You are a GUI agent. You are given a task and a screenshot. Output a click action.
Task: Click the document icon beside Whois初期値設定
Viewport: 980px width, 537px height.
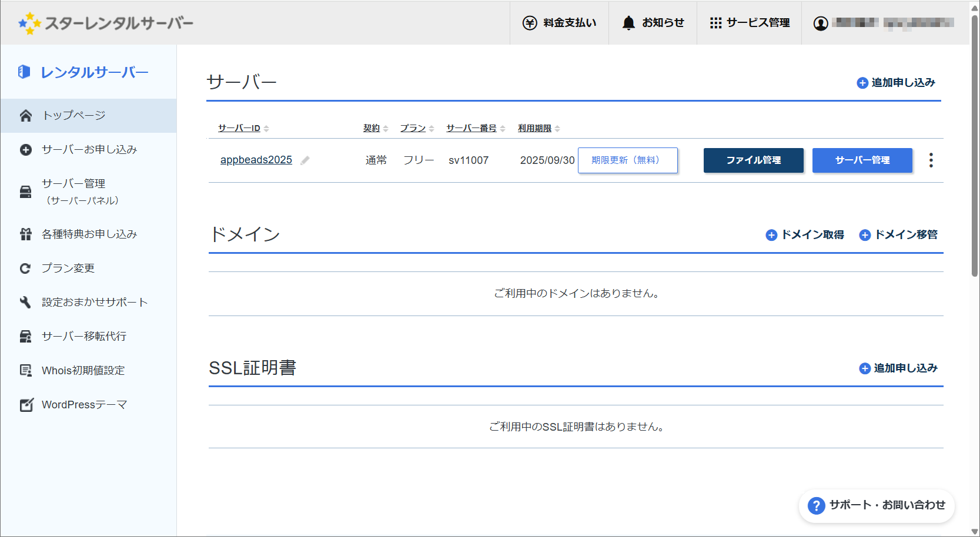coord(25,371)
